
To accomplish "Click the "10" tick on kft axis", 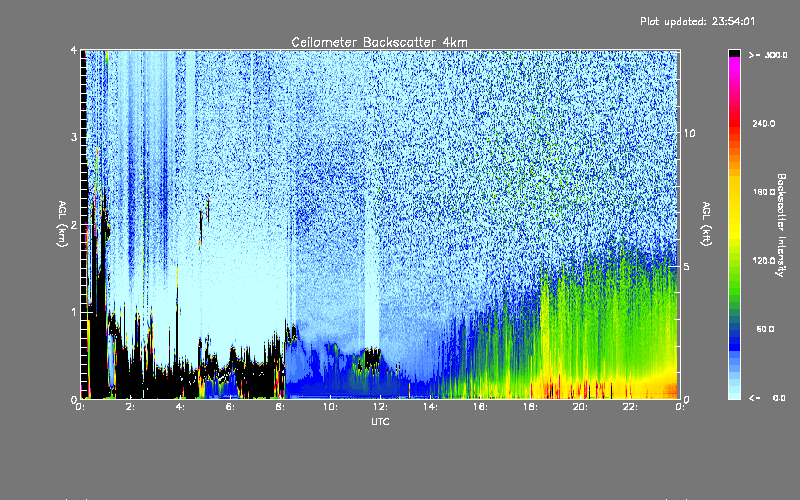I will 689,133.
